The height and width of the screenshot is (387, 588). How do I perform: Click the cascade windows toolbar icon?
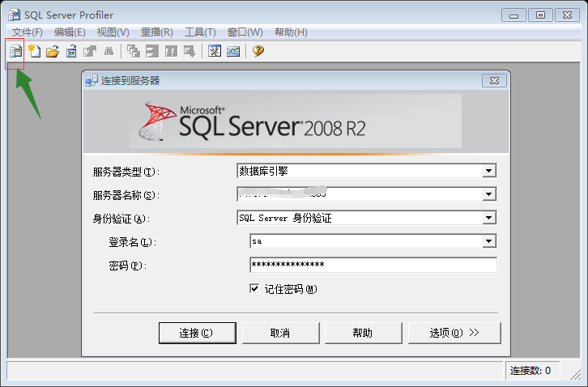[134, 51]
